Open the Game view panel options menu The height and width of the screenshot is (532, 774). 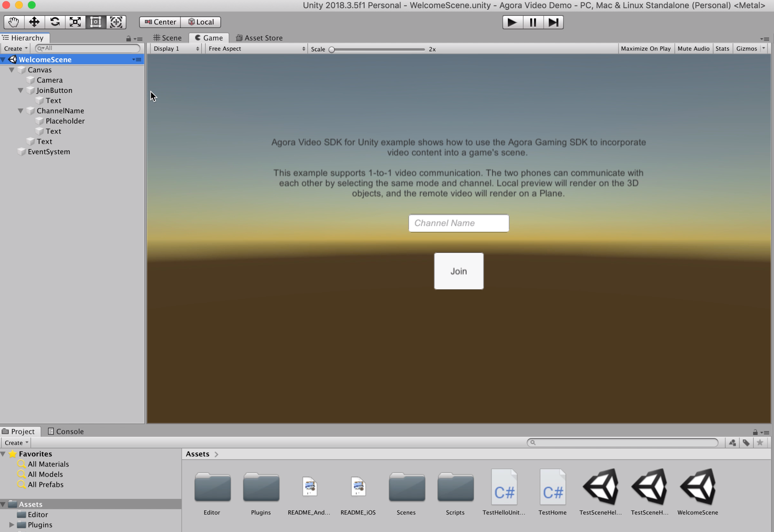pos(765,39)
